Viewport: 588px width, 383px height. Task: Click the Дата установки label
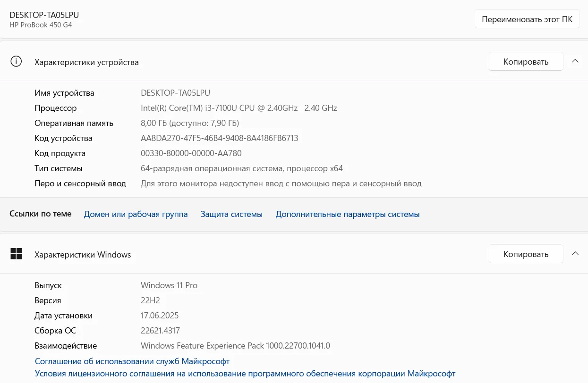tap(63, 316)
